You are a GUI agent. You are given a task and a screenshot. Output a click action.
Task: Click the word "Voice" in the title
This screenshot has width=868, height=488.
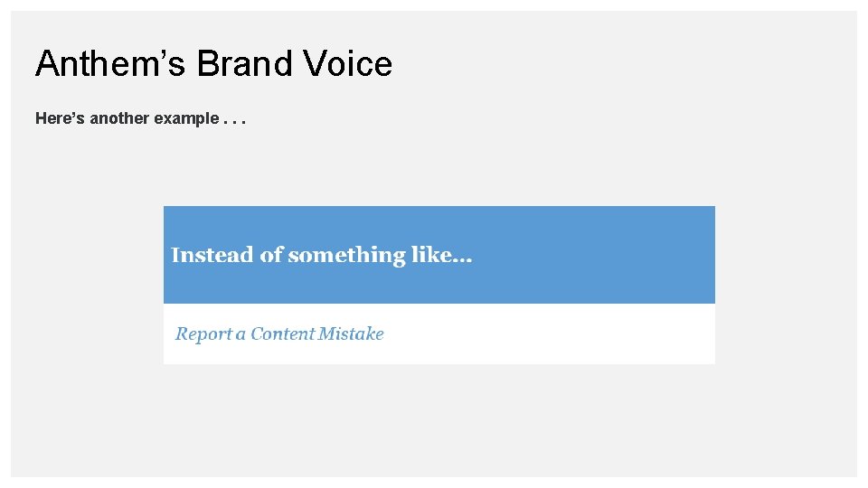point(348,64)
